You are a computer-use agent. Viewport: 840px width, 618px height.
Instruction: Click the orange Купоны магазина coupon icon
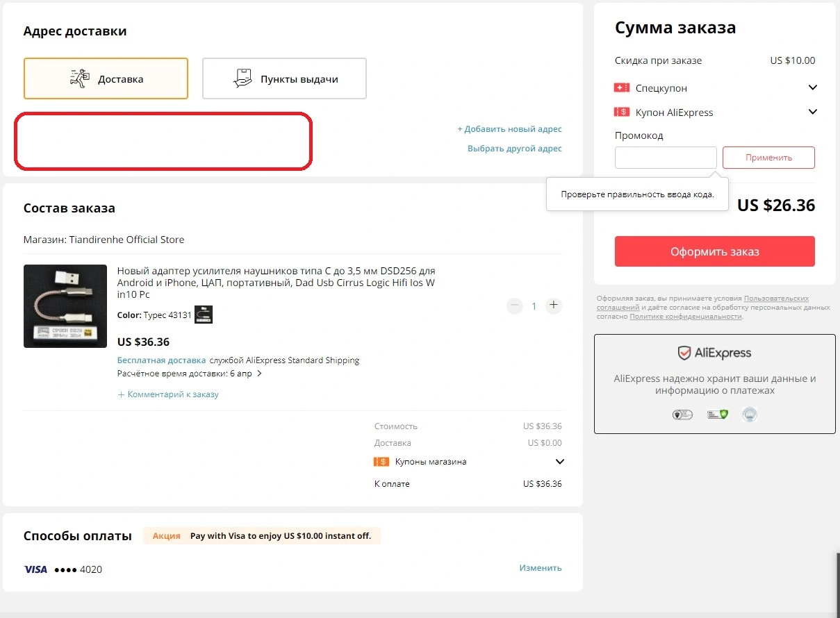(381, 462)
